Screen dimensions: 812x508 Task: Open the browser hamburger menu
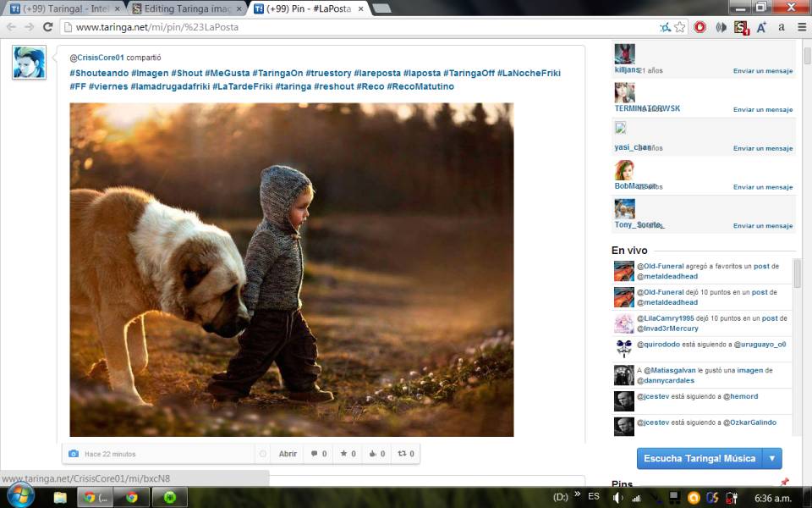tap(802, 26)
